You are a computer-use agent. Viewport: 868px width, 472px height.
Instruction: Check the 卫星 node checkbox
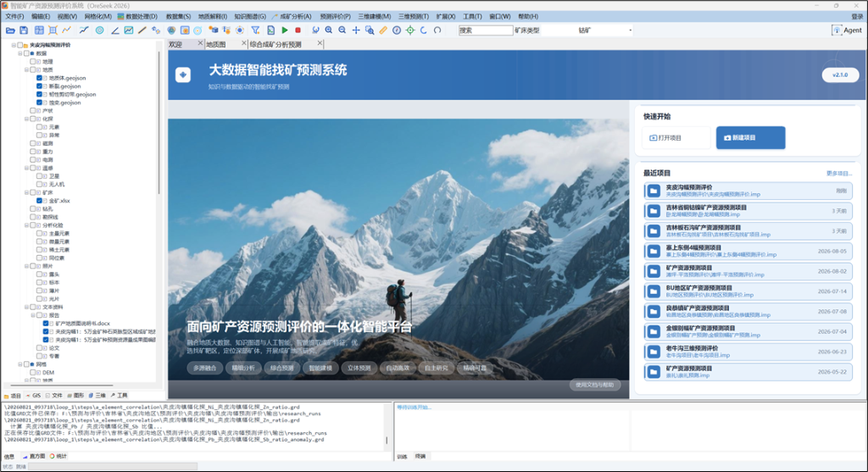coord(39,176)
